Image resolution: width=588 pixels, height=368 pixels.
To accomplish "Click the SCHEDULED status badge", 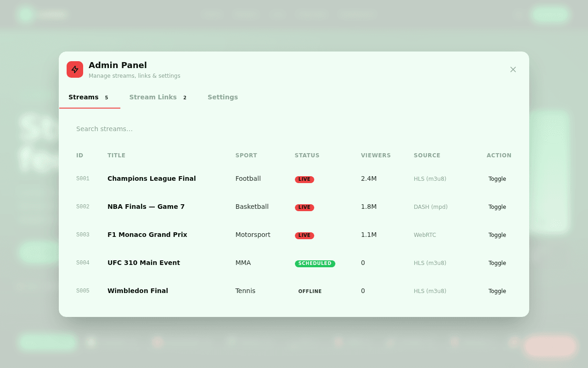I will 315,264.
